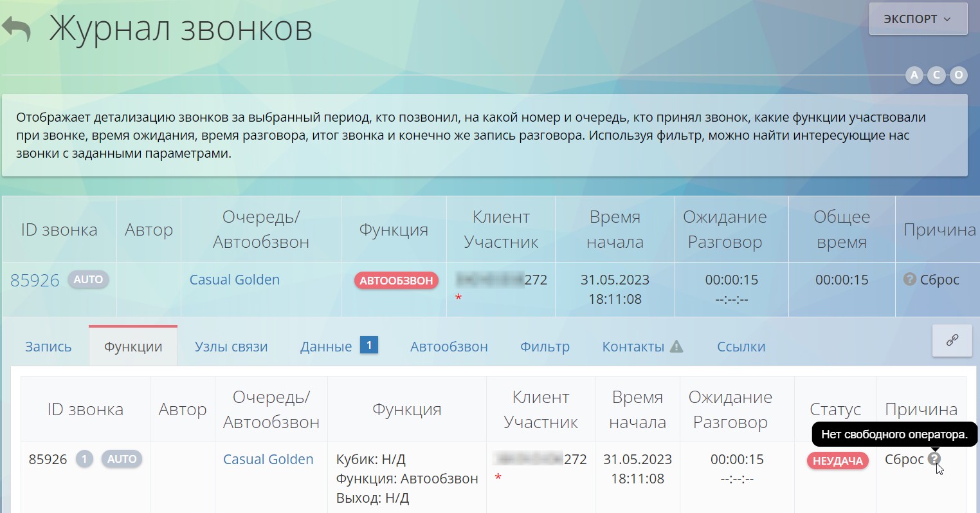980x513 pixels.
Task: Click the question icon before Сброс in top row
Action: (909, 279)
